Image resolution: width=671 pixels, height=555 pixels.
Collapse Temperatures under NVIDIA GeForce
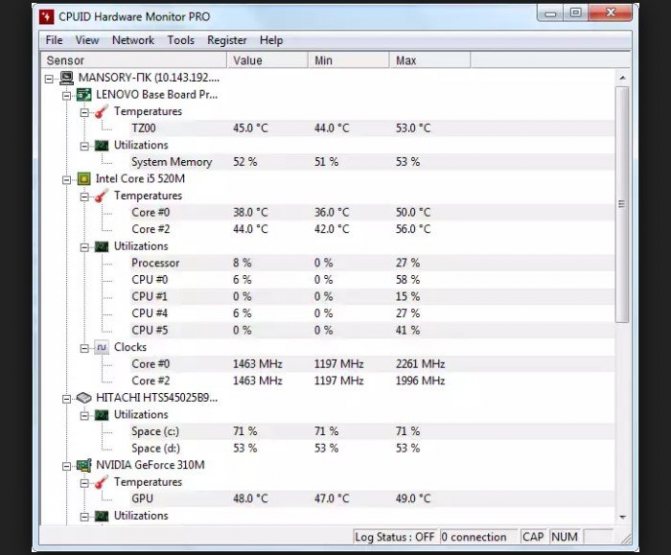pos(84,483)
